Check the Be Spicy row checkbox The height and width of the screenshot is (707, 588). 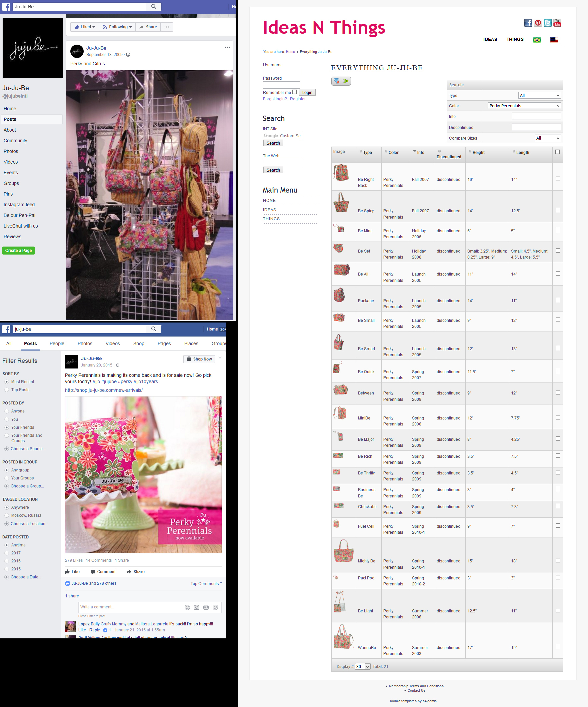558,210
